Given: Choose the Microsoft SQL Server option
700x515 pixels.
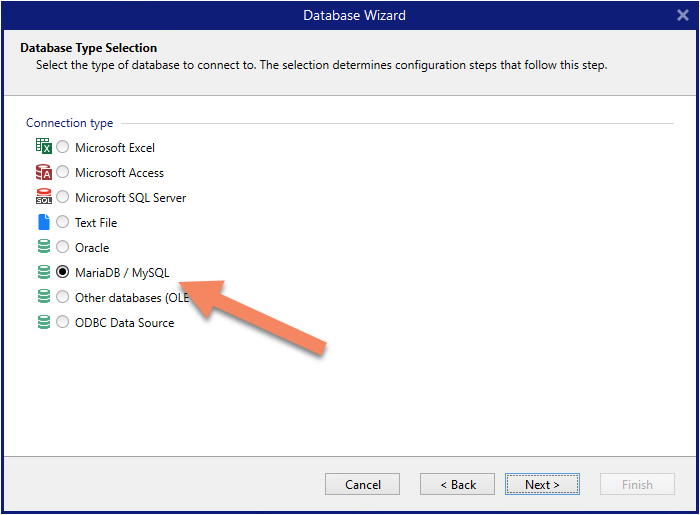Looking at the screenshot, I should tap(63, 197).
